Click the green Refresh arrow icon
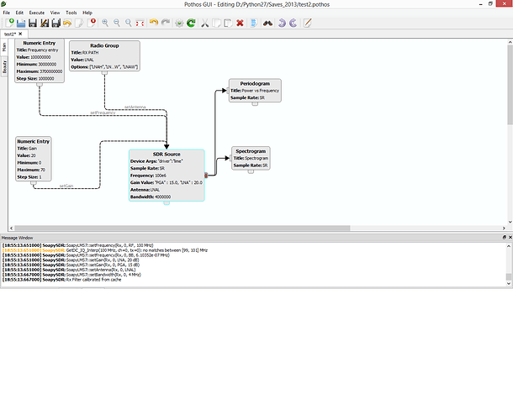The height and width of the screenshot is (420, 513). (x=191, y=23)
